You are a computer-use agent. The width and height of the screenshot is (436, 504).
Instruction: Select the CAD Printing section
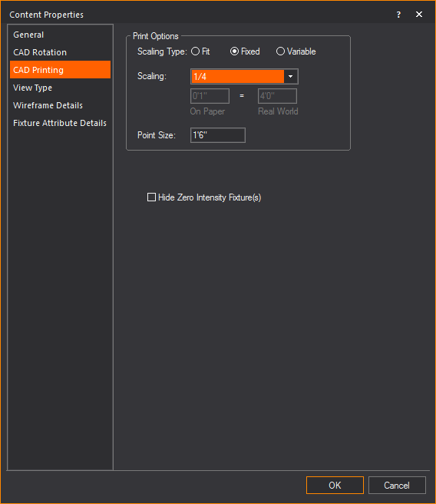click(60, 70)
